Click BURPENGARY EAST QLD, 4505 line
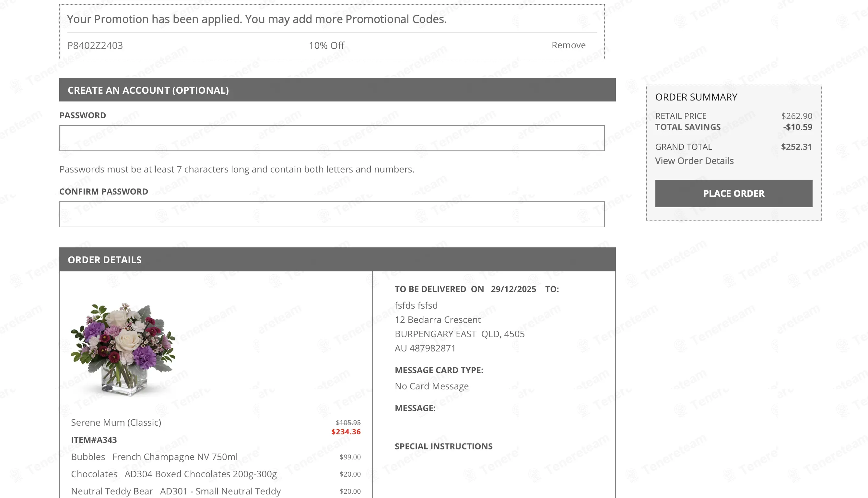This screenshot has width=868, height=498. coord(460,334)
